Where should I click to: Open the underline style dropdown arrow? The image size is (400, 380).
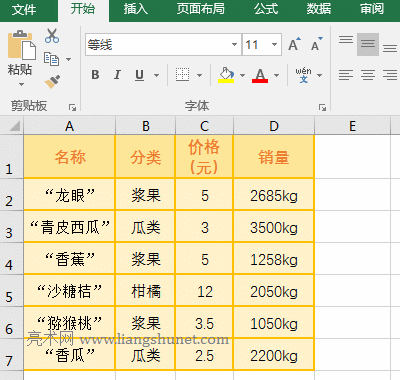coord(156,75)
